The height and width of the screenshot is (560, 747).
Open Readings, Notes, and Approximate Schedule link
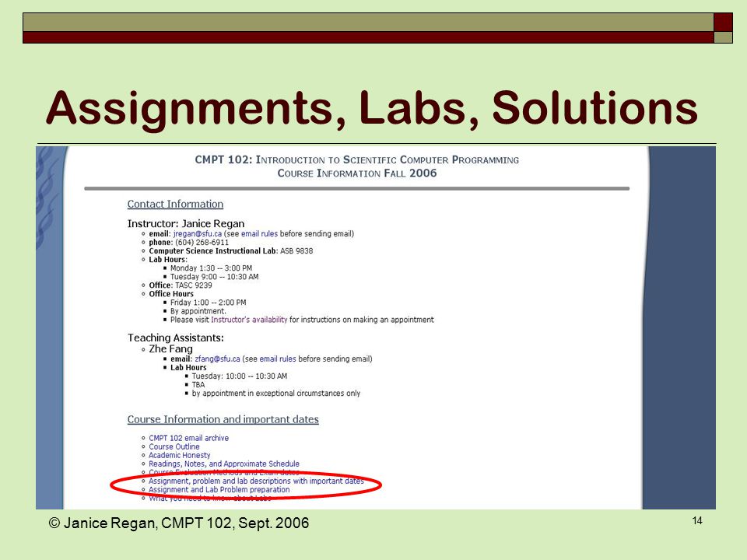[x=224, y=464]
